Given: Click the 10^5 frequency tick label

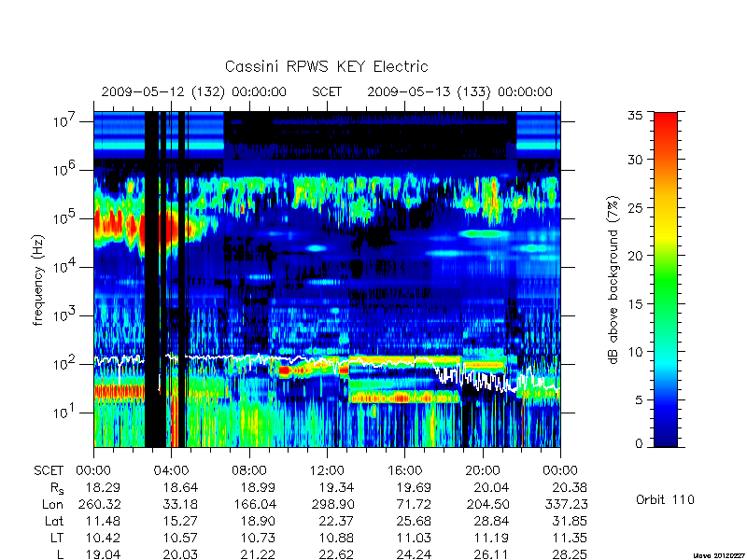Looking at the screenshot, I should (65, 217).
